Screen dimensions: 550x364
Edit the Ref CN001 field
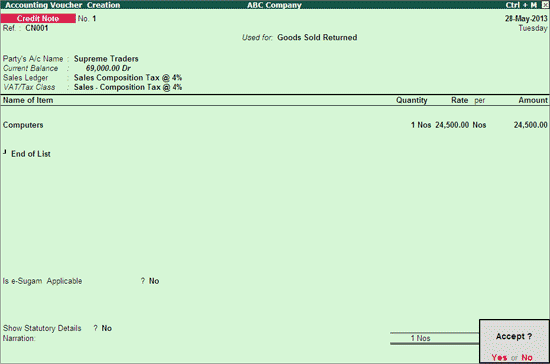36,28
